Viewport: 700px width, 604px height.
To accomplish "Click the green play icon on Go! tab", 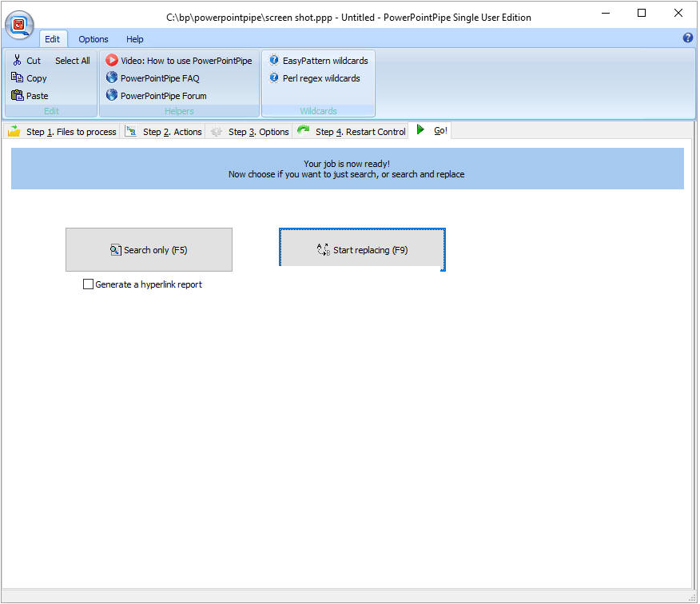I will coord(420,129).
